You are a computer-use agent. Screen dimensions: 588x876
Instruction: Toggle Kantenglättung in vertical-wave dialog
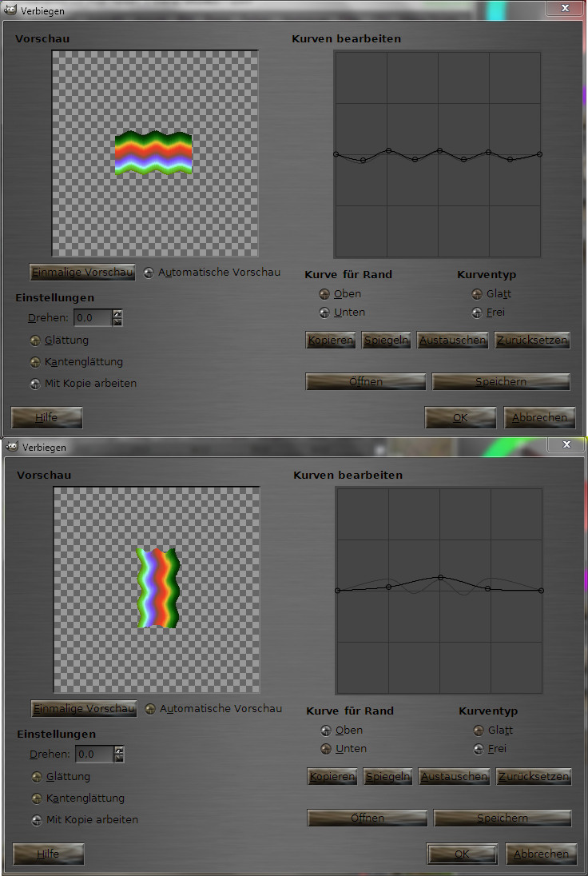[x=38, y=798]
